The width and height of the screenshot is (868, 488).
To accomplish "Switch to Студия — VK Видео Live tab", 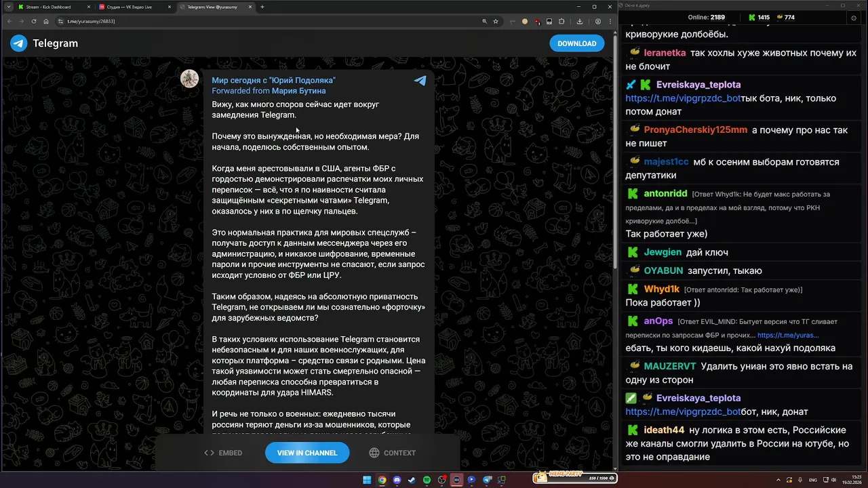I will click(x=134, y=7).
